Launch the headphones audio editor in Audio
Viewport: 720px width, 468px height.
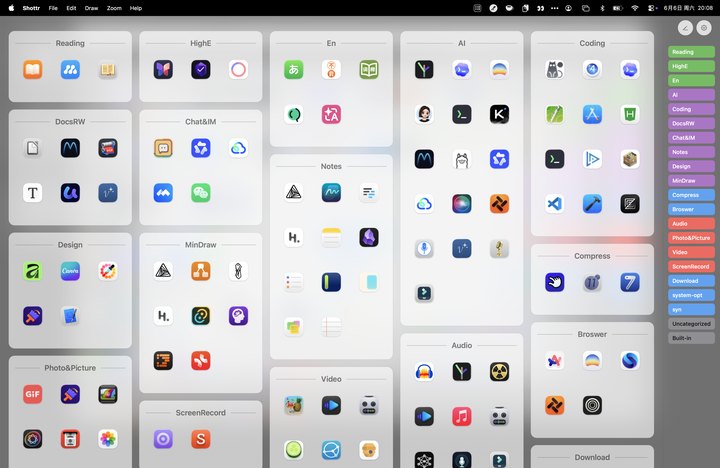(x=424, y=372)
